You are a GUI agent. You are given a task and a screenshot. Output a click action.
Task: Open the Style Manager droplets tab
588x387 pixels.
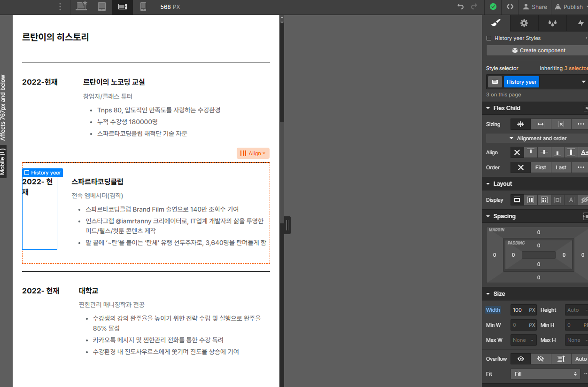552,23
